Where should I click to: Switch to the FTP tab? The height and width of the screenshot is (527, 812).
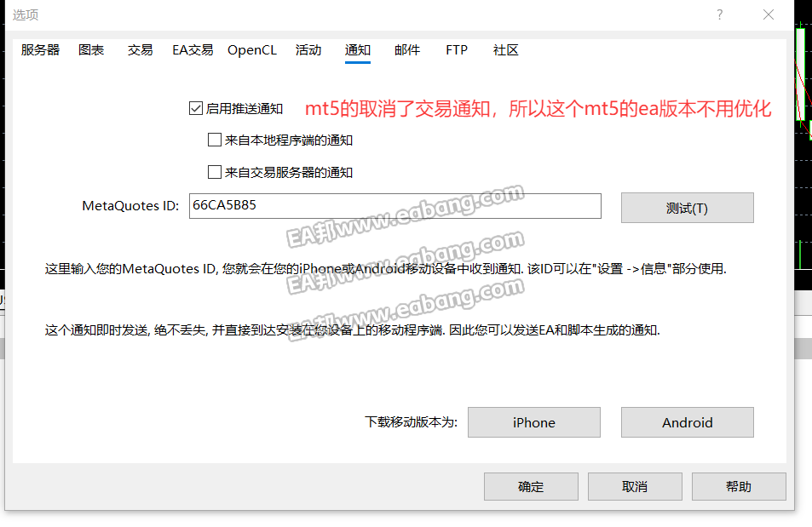pyautogui.click(x=456, y=50)
